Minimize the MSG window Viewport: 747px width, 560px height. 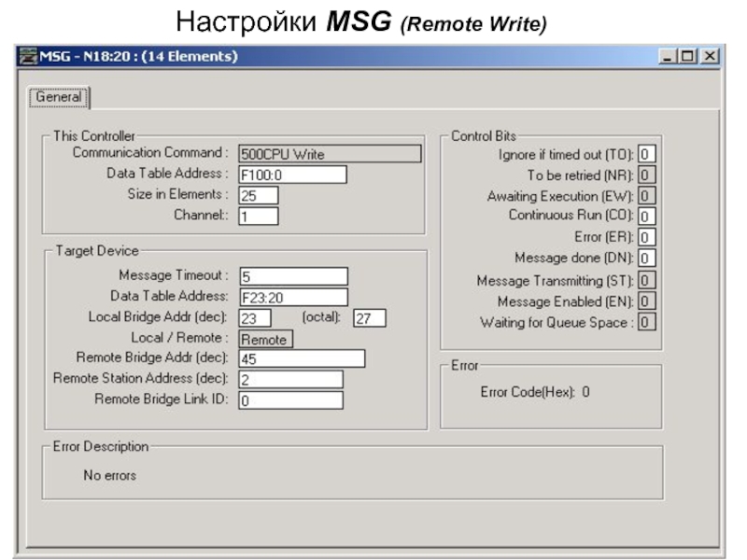(x=669, y=57)
